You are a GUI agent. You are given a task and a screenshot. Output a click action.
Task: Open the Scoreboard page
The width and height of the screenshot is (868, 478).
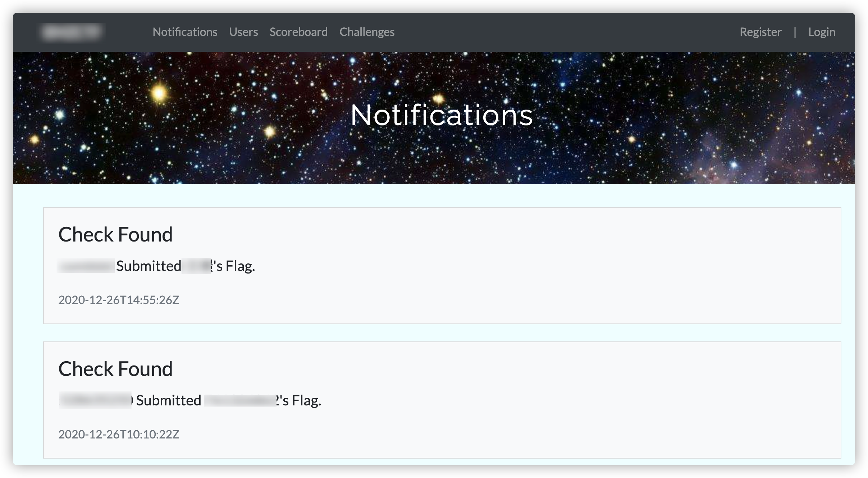298,32
